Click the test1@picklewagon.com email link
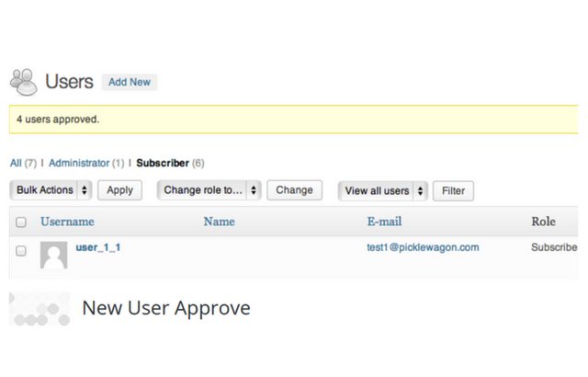Screen dimensions: 588x377 pos(423,247)
